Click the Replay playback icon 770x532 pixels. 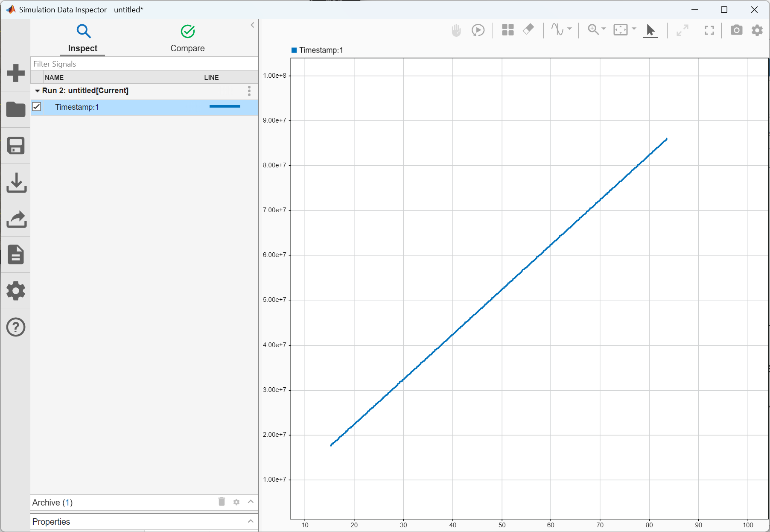pyautogui.click(x=478, y=30)
